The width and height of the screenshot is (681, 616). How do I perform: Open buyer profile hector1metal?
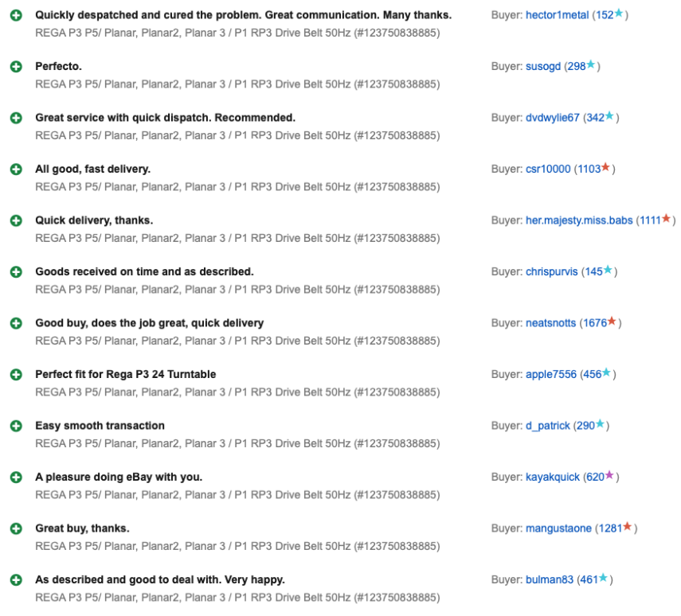pyautogui.click(x=557, y=15)
